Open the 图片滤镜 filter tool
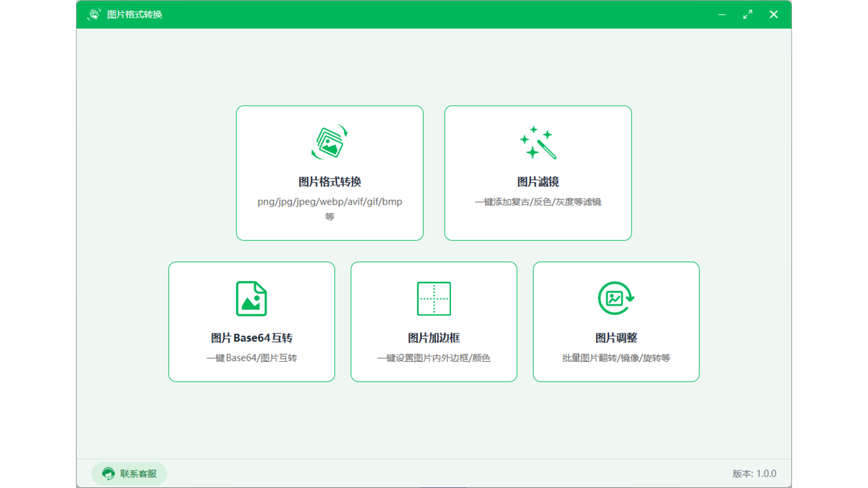The width and height of the screenshot is (868, 488). [x=538, y=173]
